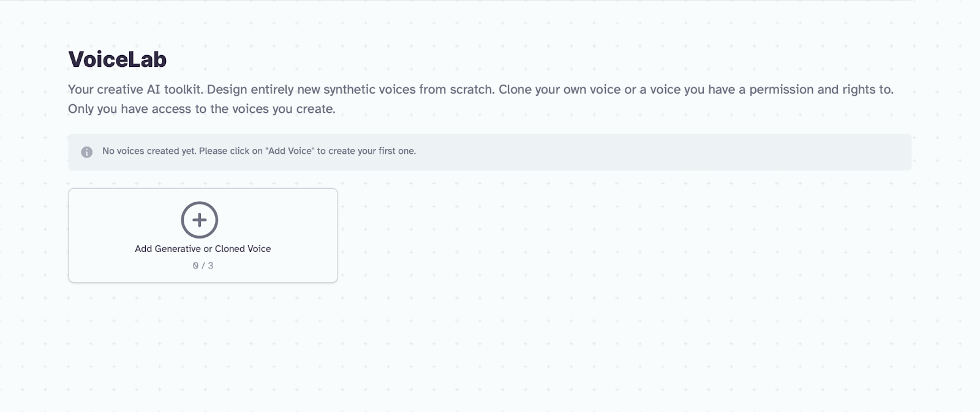Click the word "toolkit" in the description
The image size is (980, 412).
click(x=183, y=90)
